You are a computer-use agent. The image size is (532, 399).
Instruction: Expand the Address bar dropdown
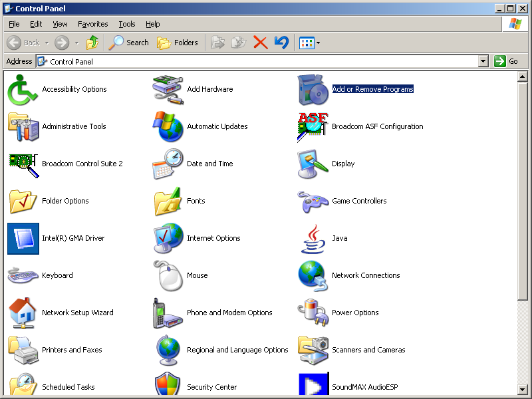click(x=483, y=61)
